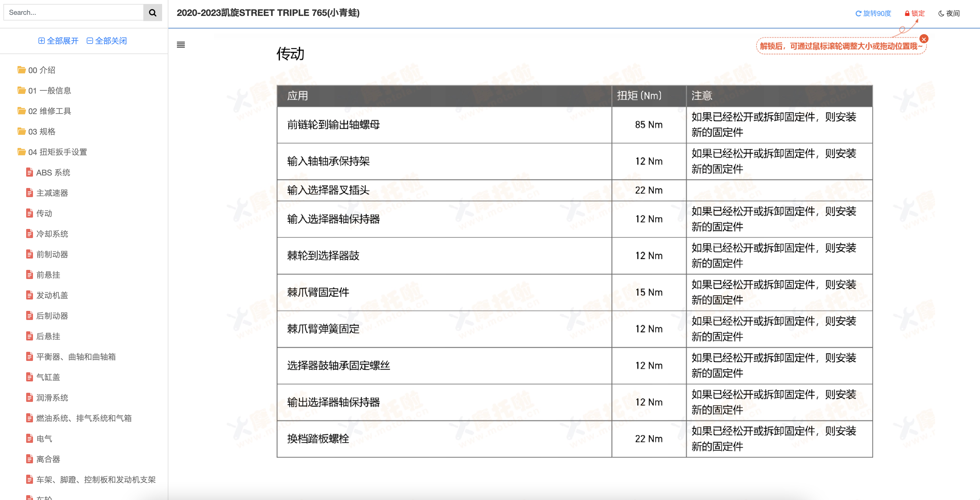980x500 pixels.
Task: Click the document icon beside ABS 系统
Action: point(29,172)
